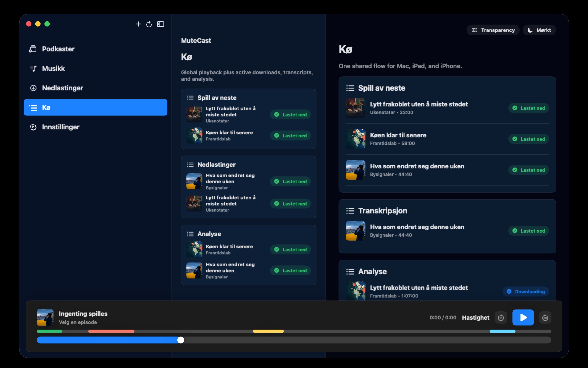Click the Ingenting spilles title
Viewport: 588px width, 368px height.
[83, 314]
